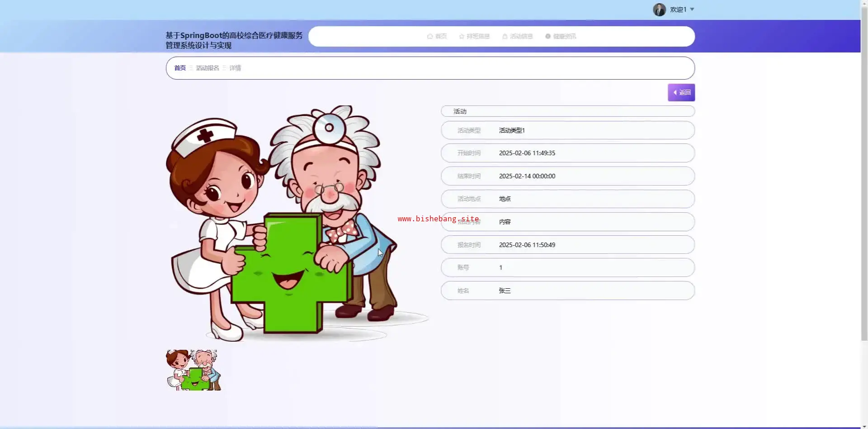Click the 报名时间 field label
The image size is (868, 429).
pos(469,245)
